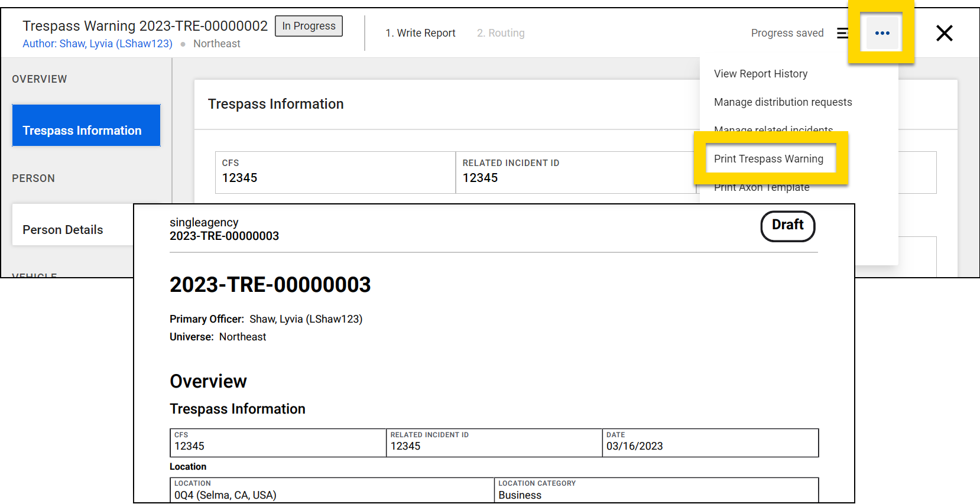The height and width of the screenshot is (504, 980).
Task: Click the Primary Officer line in the printout
Action: tap(266, 319)
